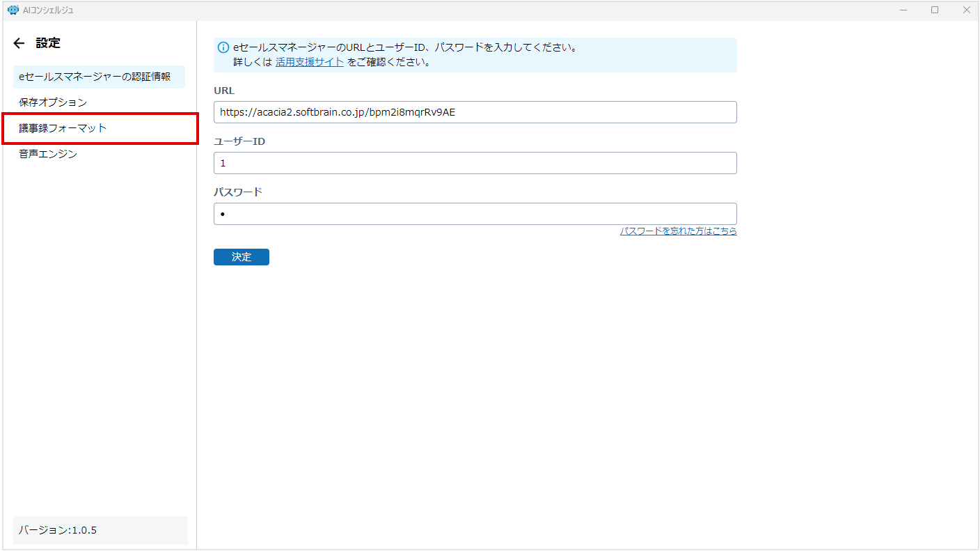
Task: Click the バージョン:1.0.5 label
Action: [x=58, y=530]
